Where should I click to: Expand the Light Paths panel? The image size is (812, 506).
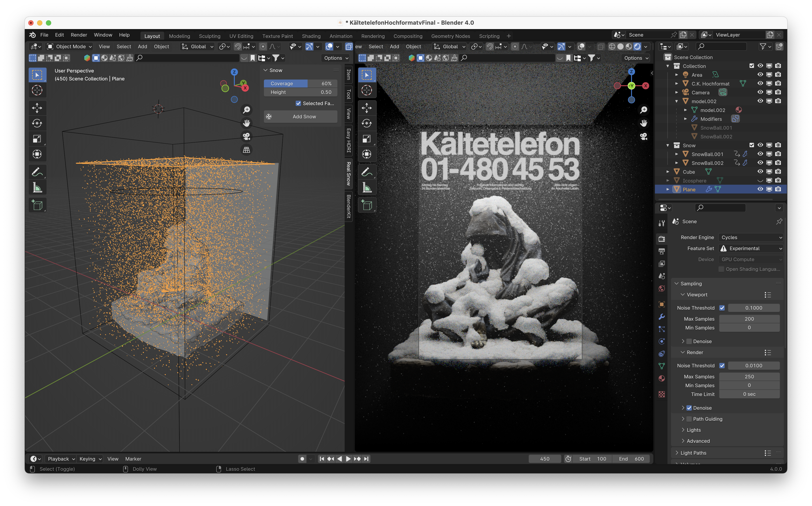[693, 453]
